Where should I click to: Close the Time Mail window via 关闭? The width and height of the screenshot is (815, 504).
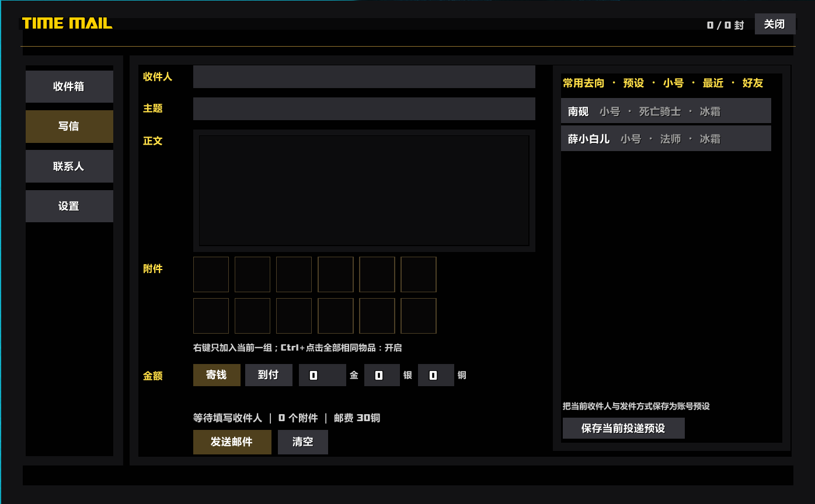tap(775, 24)
